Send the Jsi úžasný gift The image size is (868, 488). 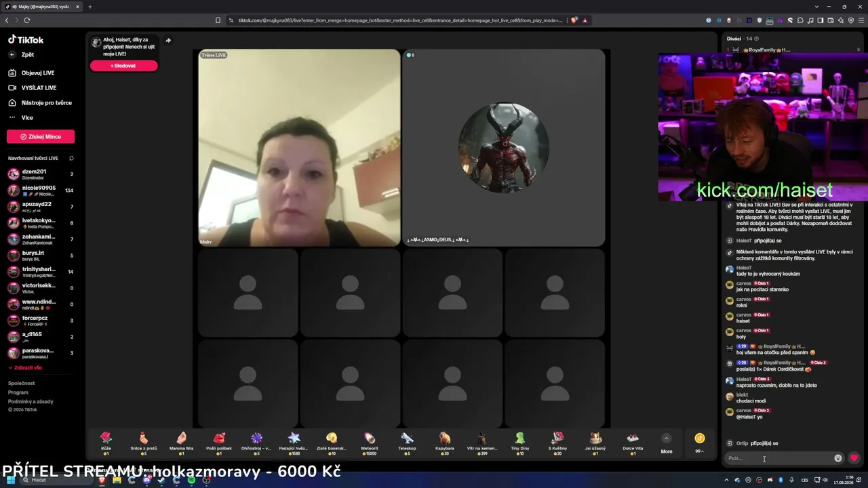point(595,442)
